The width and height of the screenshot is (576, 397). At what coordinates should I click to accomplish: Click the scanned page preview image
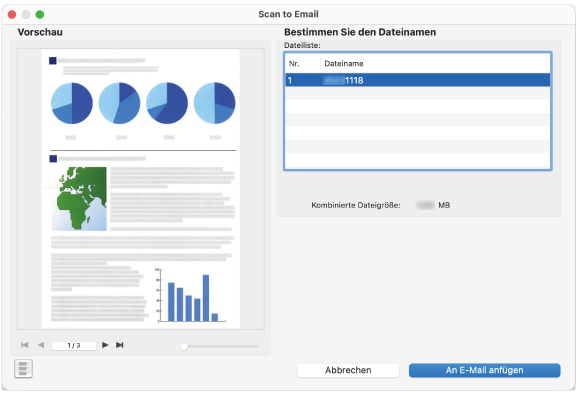click(141, 189)
